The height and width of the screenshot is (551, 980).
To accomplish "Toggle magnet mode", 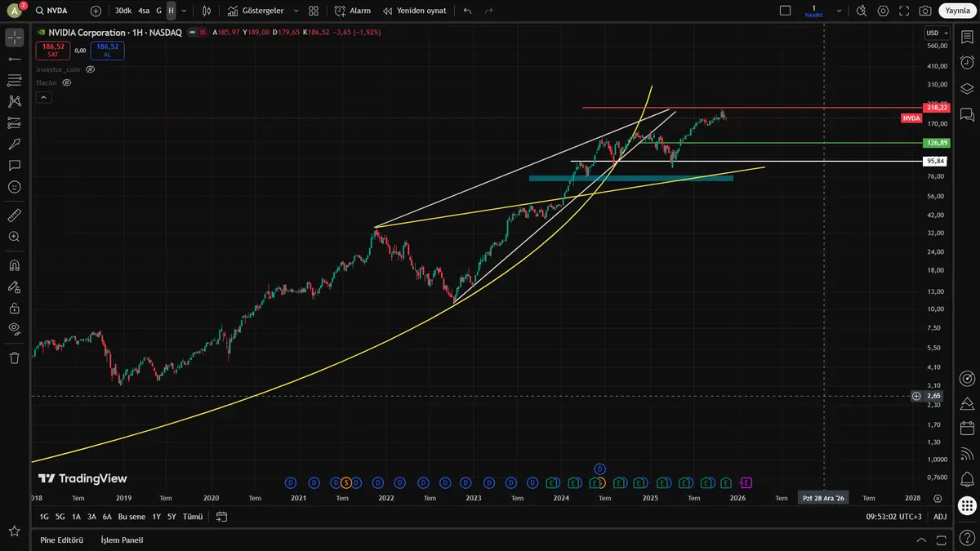I will [x=14, y=265].
